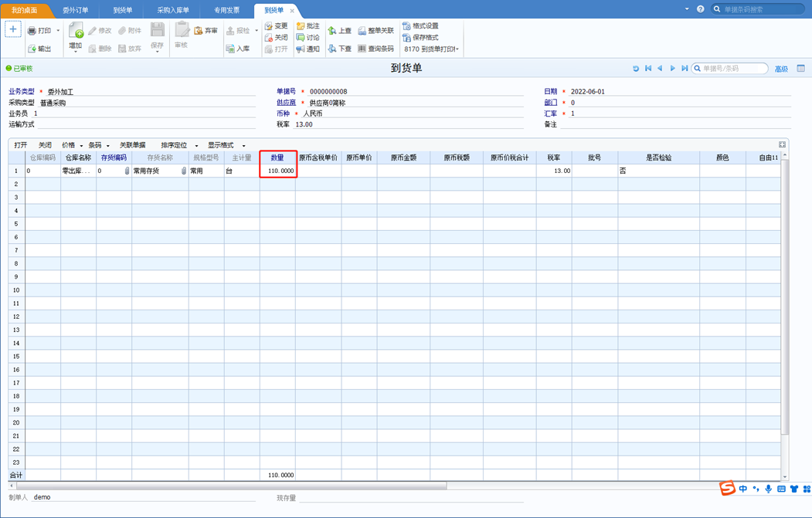The image size is (812, 518).
Task: Expand the 显示格式 dropdown
Action: pos(243,145)
